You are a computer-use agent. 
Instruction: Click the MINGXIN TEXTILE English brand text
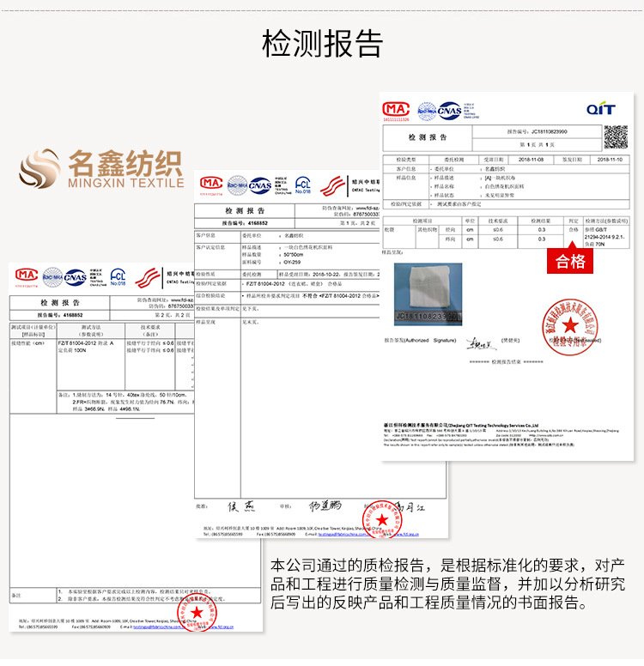pos(126,183)
